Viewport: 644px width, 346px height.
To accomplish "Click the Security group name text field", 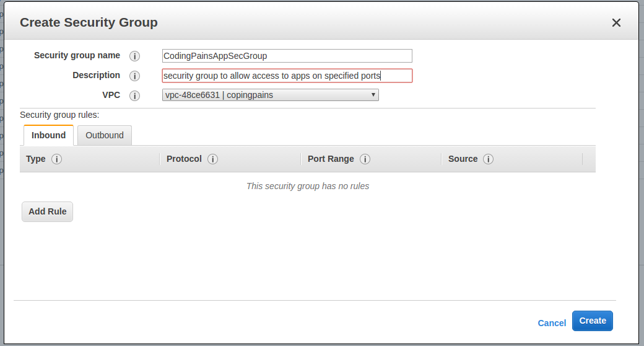I will pyautogui.click(x=287, y=56).
